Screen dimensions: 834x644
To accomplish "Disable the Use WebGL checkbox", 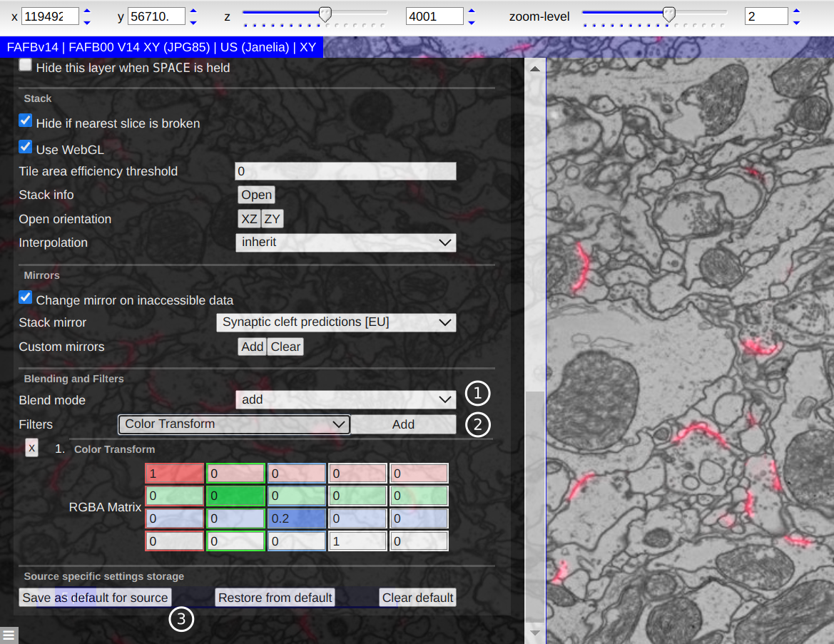I will click(x=26, y=147).
